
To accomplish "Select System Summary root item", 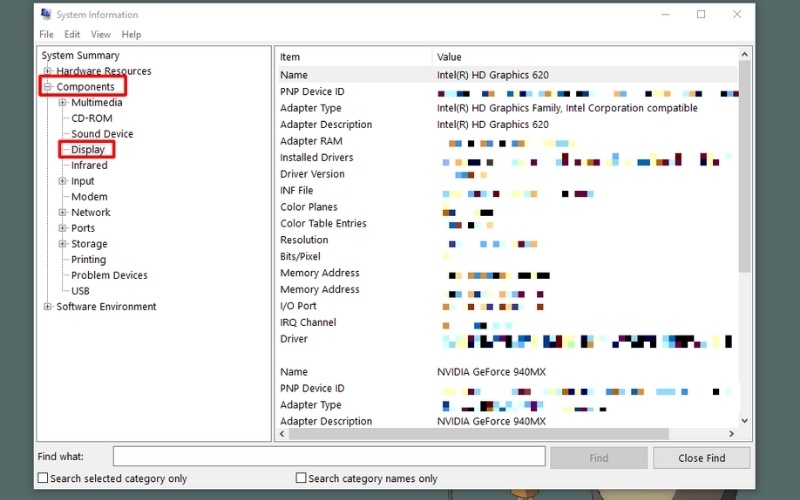I will coord(80,56).
